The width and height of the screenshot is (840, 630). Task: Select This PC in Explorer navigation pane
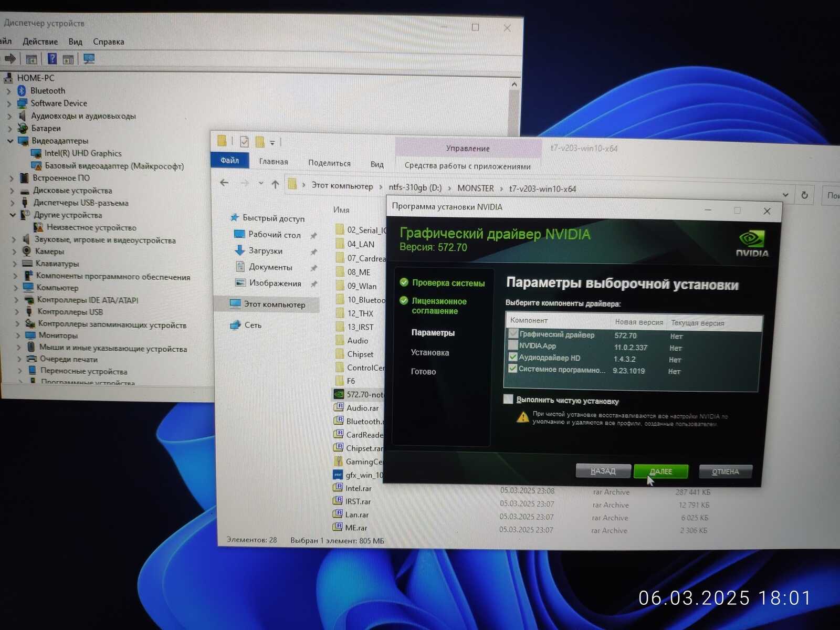pyautogui.click(x=267, y=304)
